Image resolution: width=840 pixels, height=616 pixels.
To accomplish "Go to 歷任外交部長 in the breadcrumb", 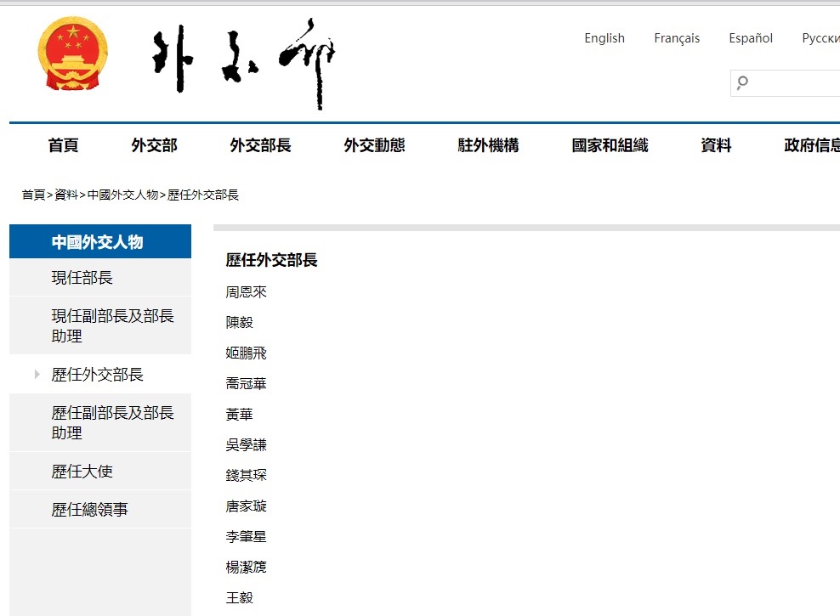I will [202, 195].
